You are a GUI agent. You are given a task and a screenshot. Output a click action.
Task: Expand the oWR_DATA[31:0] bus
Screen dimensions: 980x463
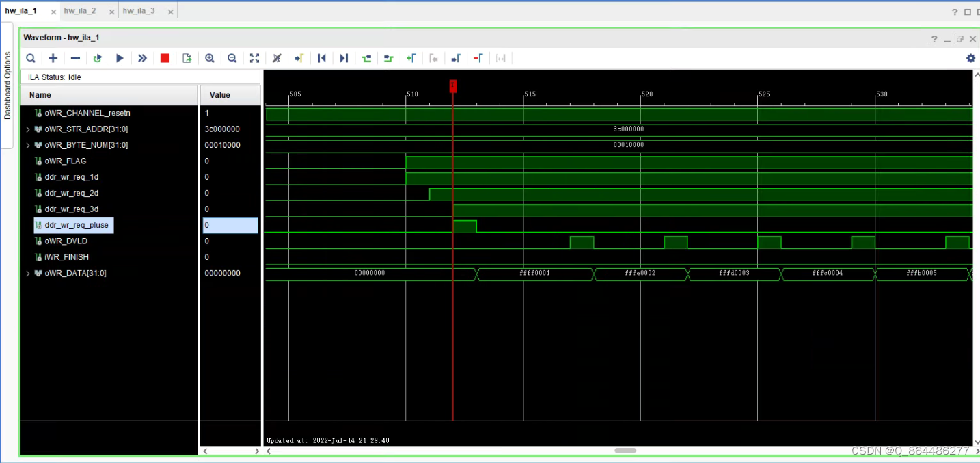click(x=27, y=273)
